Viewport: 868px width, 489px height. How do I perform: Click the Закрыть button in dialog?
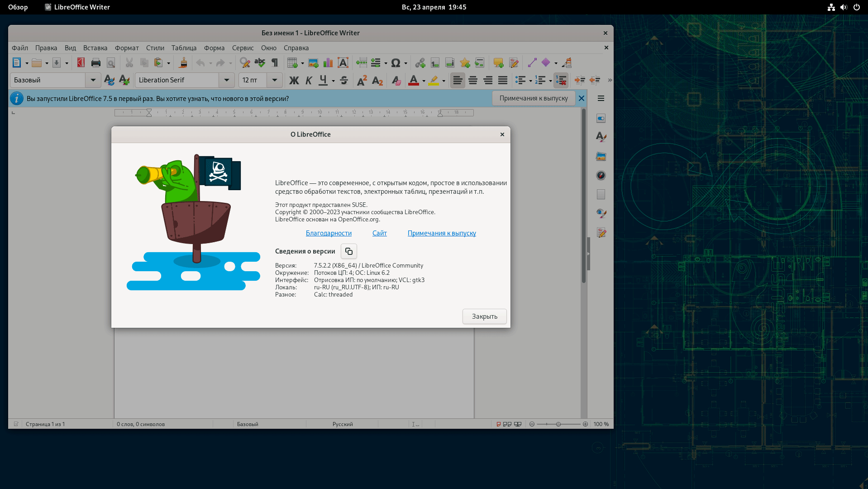pyautogui.click(x=484, y=316)
